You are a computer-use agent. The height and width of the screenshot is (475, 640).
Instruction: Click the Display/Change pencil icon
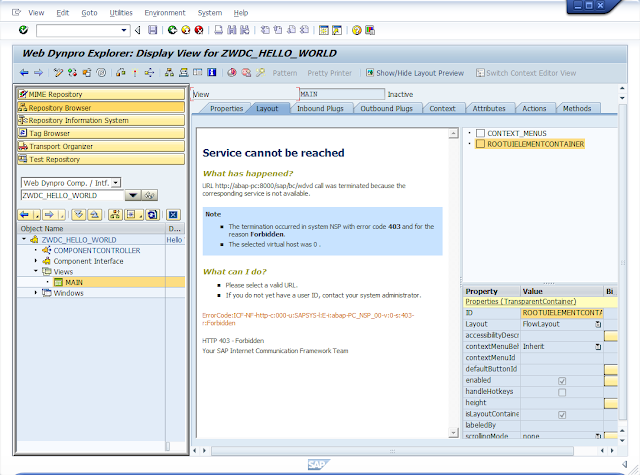58,73
